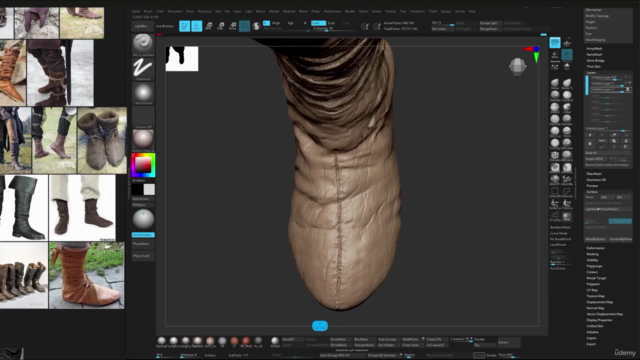Collapse the Layers subpalette
This screenshot has width=640, height=360.
click(591, 72)
